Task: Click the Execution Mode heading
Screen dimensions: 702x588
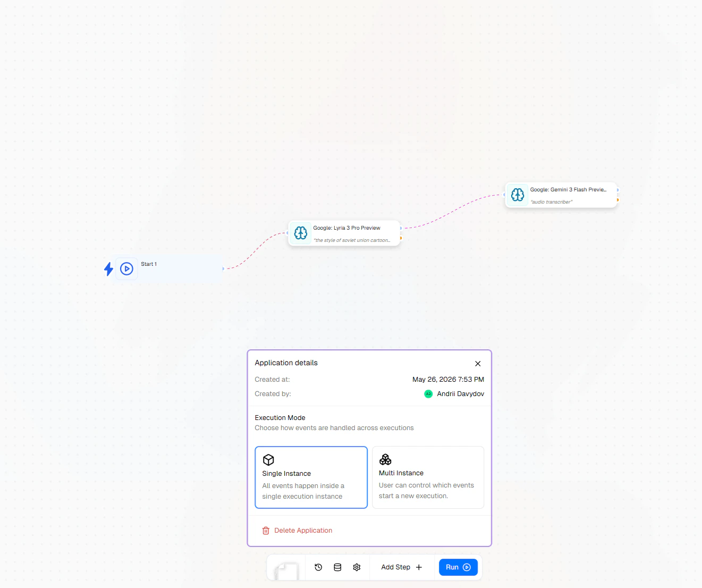Action: pos(280,418)
